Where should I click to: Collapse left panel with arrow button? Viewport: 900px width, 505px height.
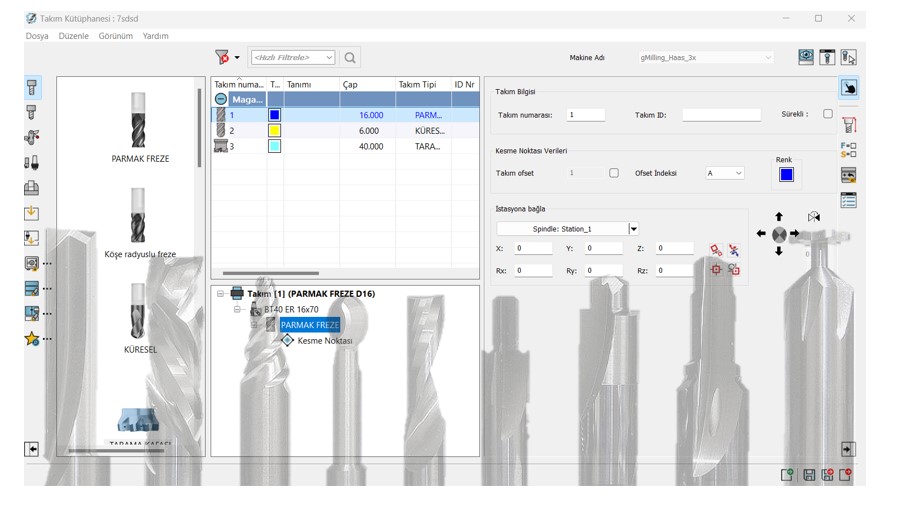click(x=32, y=449)
